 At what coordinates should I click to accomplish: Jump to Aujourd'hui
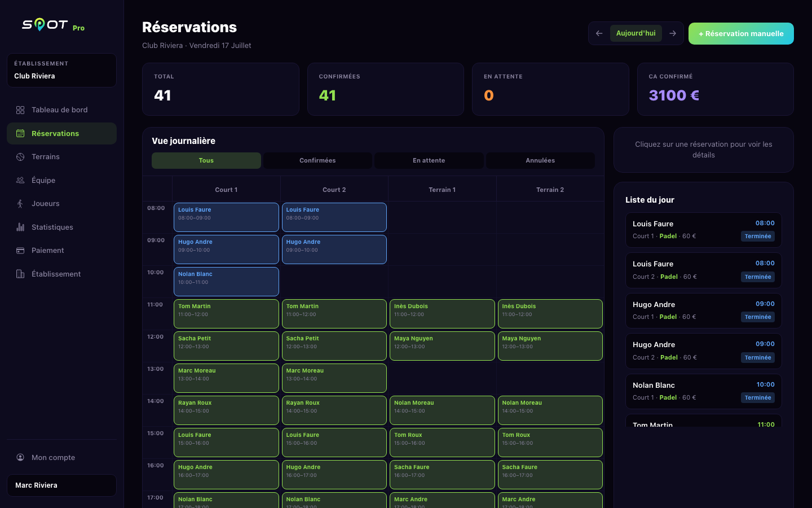636,33
